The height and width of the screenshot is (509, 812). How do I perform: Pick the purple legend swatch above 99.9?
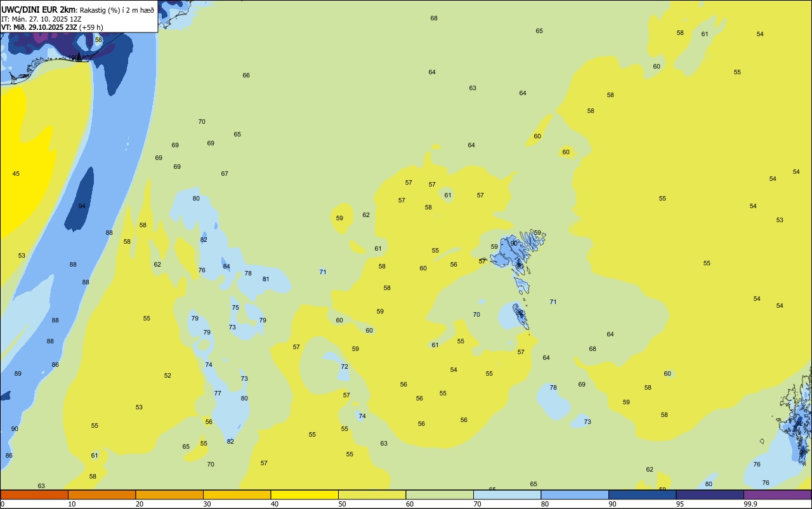click(x=777, y=494)
